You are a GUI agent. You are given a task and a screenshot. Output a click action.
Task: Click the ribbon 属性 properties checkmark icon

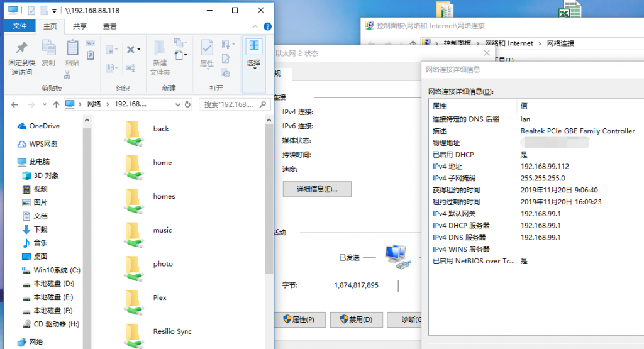click(x=206, y=48)
